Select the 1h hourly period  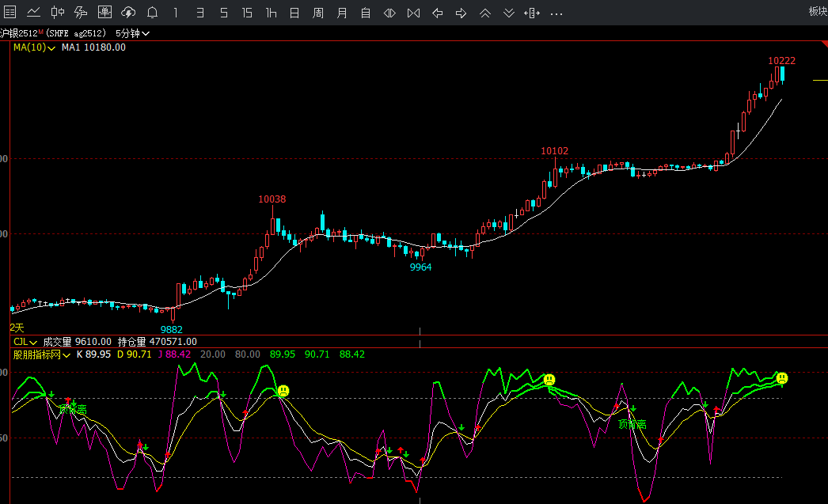(271, 13)
